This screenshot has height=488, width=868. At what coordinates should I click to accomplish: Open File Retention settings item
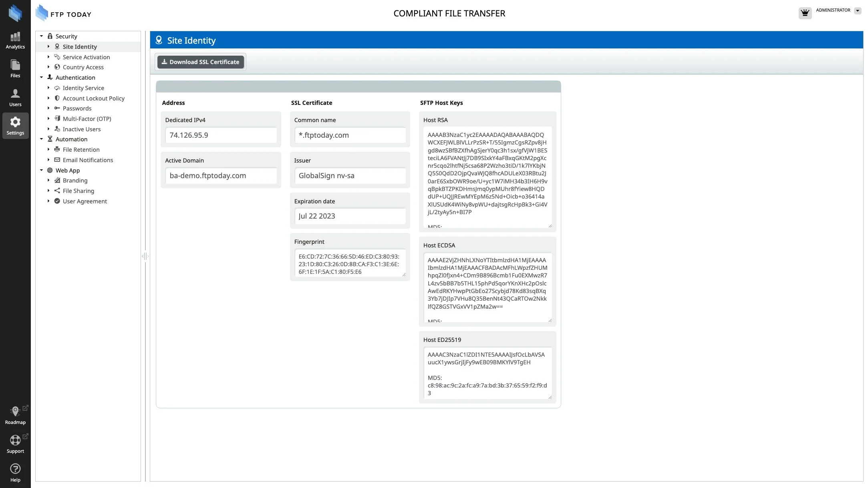point(81,150)
